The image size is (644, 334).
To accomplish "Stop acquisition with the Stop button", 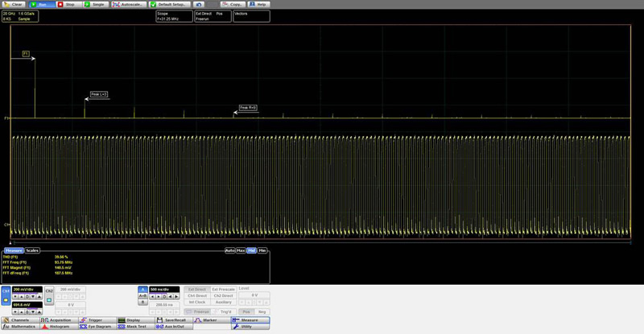I will click(68, 4).
